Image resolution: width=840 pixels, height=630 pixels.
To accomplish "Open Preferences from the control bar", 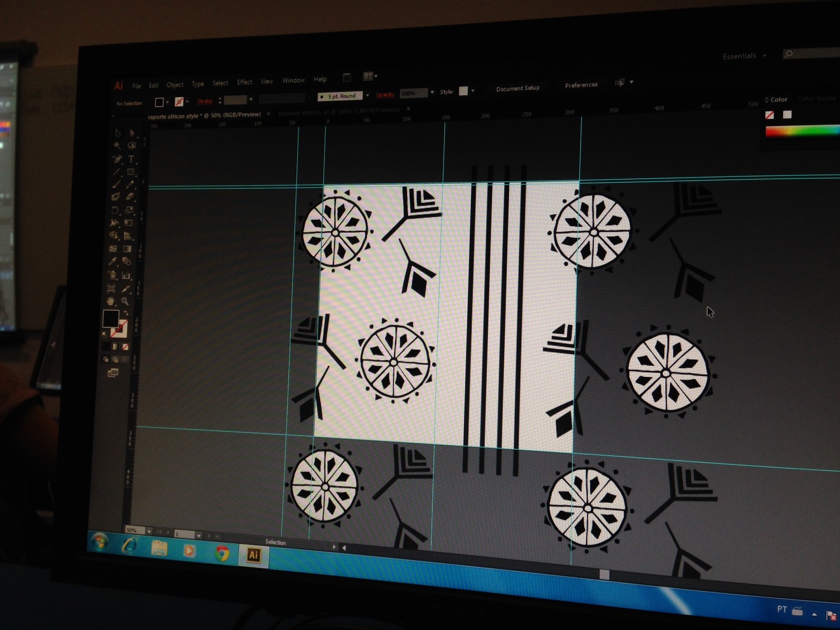I will 581,85.
